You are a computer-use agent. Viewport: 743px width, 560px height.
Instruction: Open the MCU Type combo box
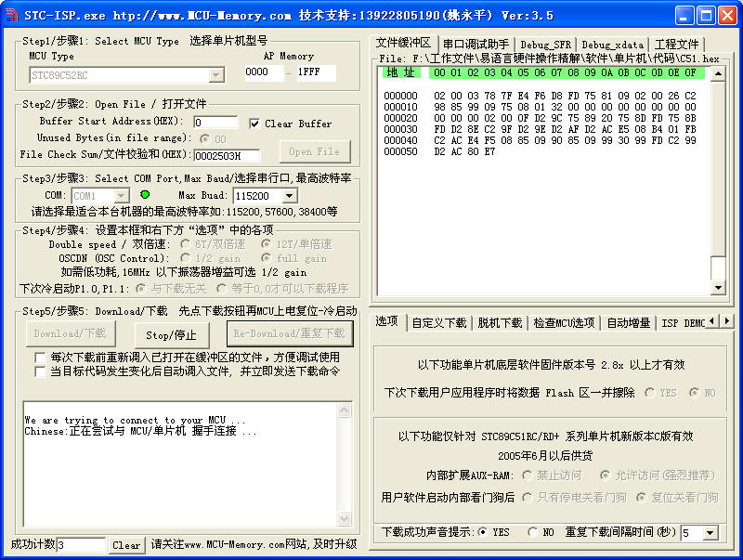coord(216,75)
